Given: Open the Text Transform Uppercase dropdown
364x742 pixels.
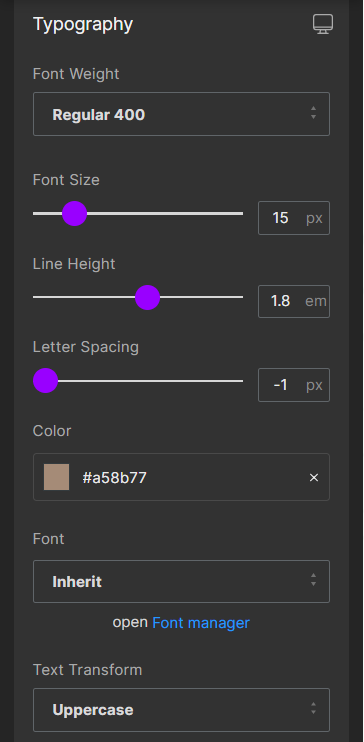Looking at the screenshot, I should point(181,710).
